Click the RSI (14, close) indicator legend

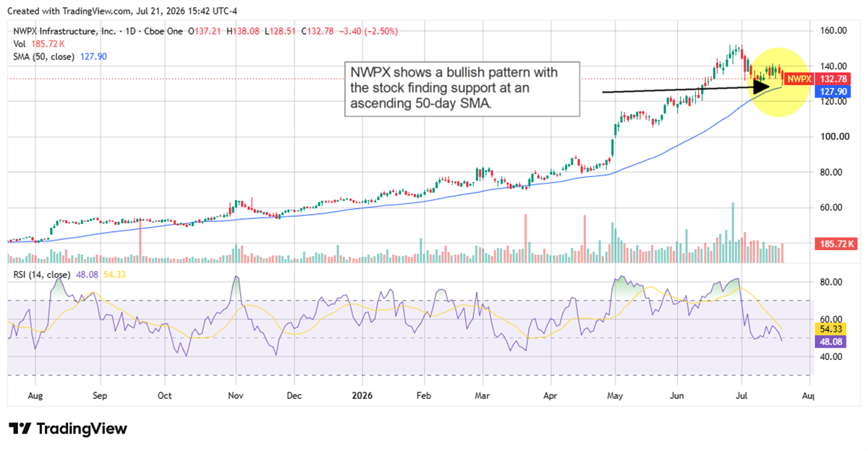[x=42, y=274]
